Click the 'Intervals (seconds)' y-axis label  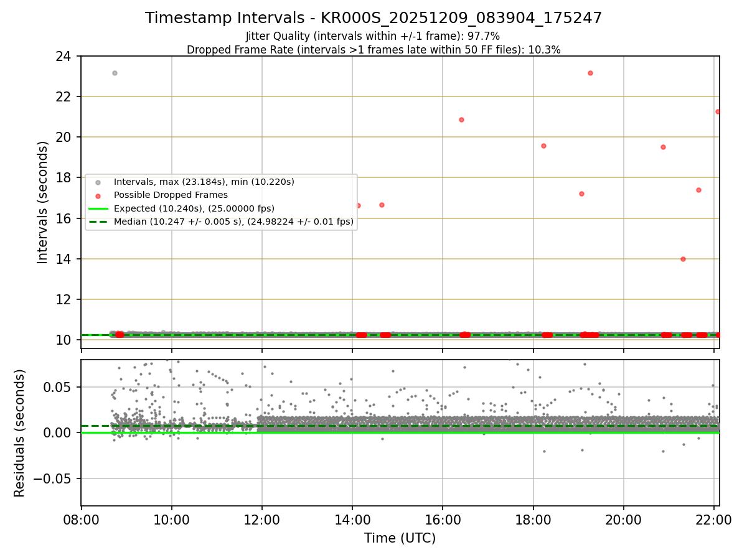tap(42, 202)
